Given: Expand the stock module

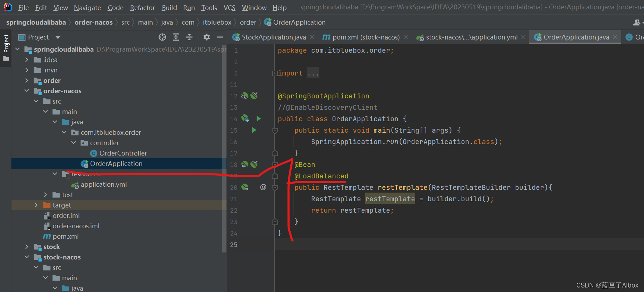Looking at the screenshot, I should pos(27,247).
